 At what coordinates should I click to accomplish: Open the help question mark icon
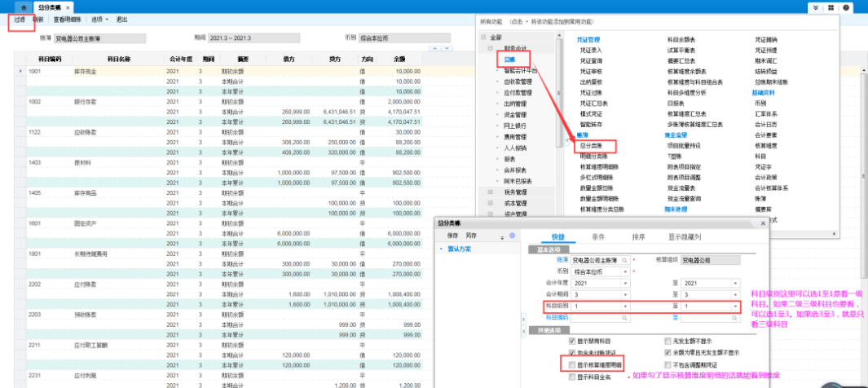tap(847, 7)
